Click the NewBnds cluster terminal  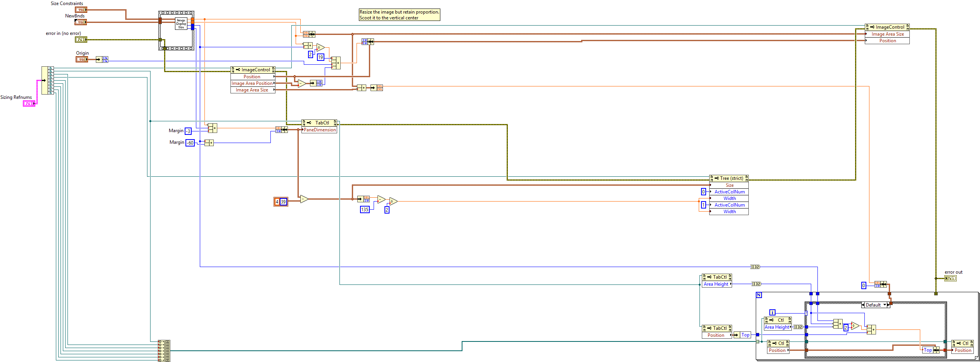[x=81, y=22]
